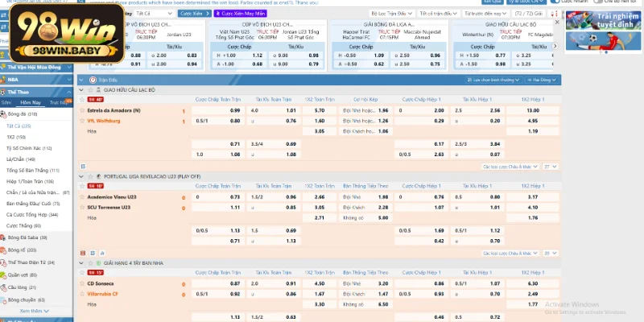Open statistics icon under Estrela da Amadora match
The width and height of the screenshot is (644, 322).
pyautogui.click(x=83, y=167)
